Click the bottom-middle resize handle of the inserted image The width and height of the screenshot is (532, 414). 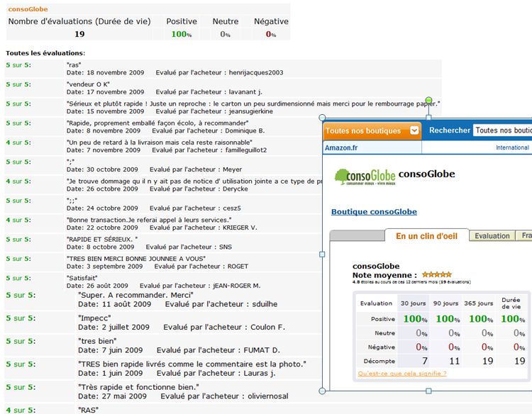pos(428,391)
